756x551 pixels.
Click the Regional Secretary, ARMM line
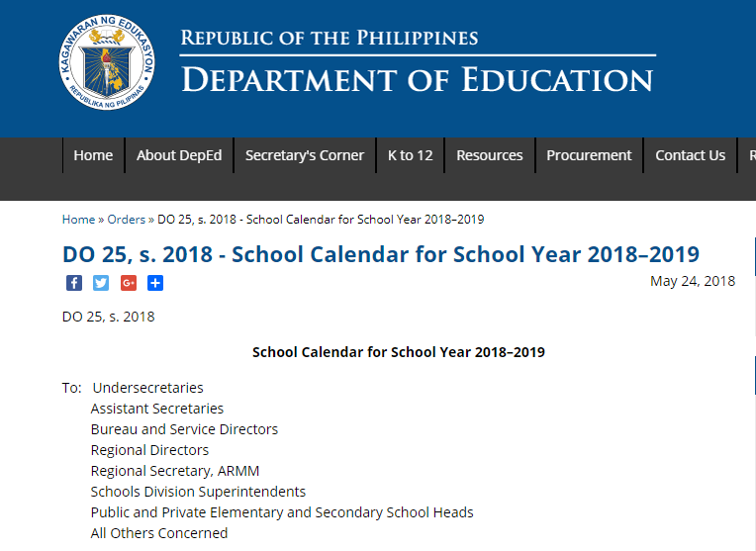tap(175, 471)
